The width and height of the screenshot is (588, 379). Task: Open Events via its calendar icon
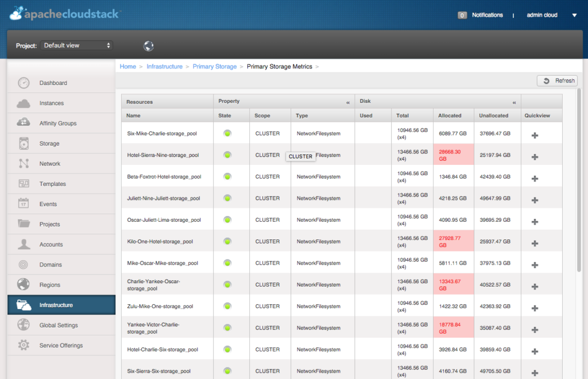[23, 203]
